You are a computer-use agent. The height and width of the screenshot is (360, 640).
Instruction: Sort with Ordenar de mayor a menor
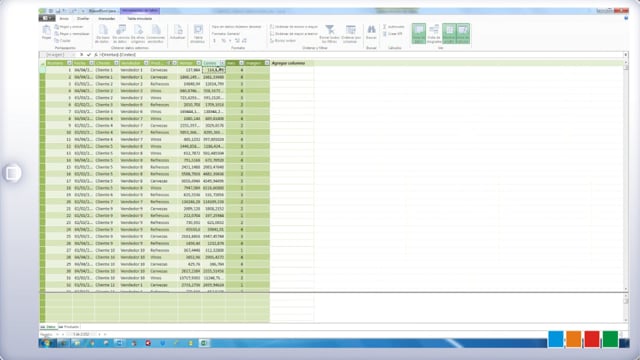pyautogui.click(x=293, y=34)
